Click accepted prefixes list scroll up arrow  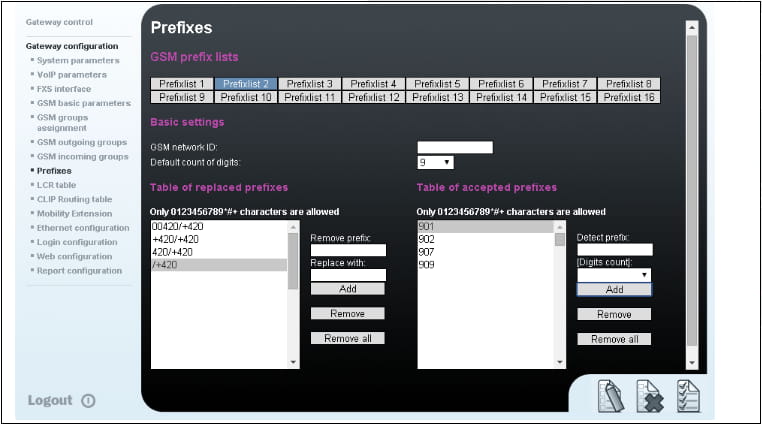[560, 227]
